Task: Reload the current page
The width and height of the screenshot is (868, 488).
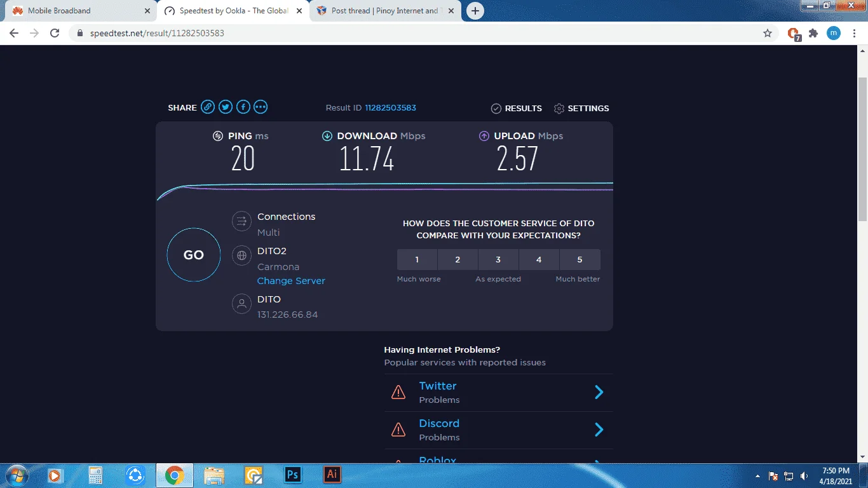Action: (55, 33)
